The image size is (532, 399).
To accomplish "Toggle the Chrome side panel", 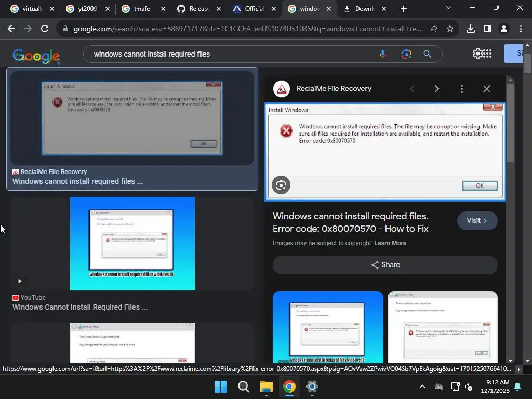I will 487,29.
